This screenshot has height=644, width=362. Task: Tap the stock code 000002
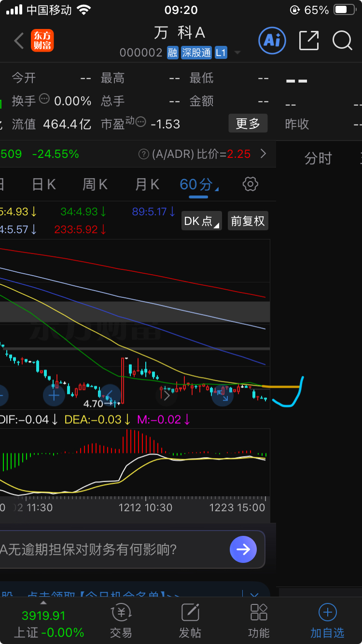pos(141,53)
